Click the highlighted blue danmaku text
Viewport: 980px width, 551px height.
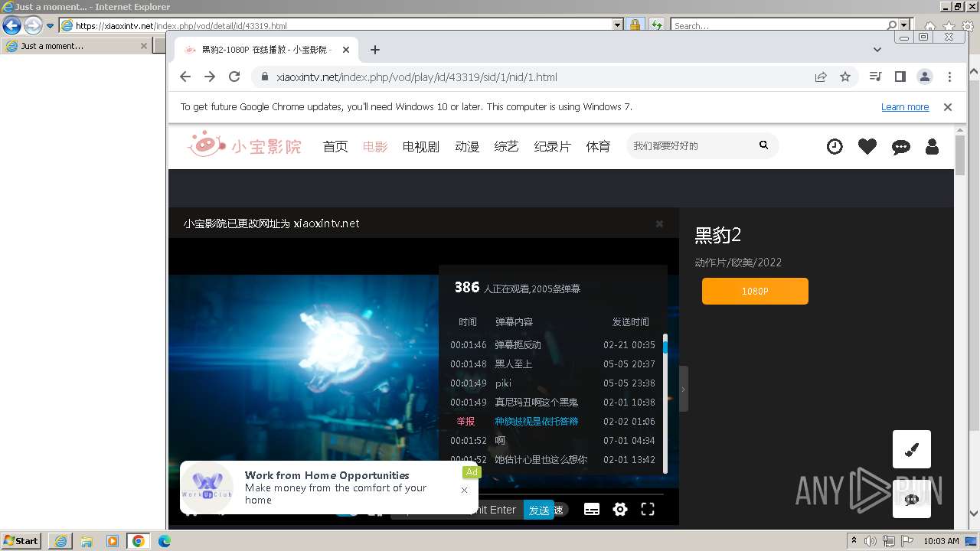click(537, 421)
